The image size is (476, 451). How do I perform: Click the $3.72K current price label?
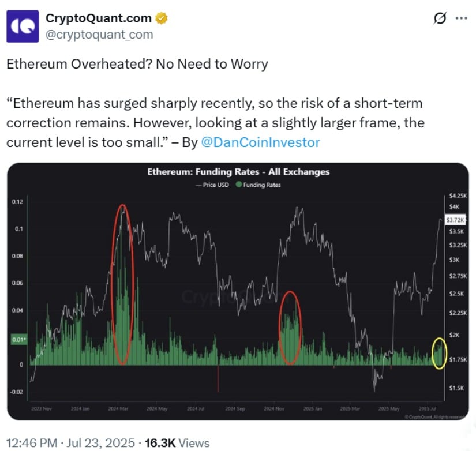(455, 220)
